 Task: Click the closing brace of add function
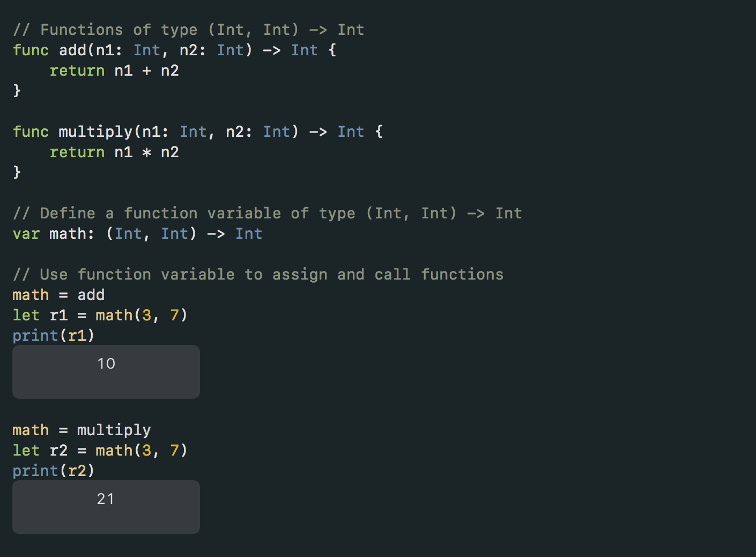(17, 90)
